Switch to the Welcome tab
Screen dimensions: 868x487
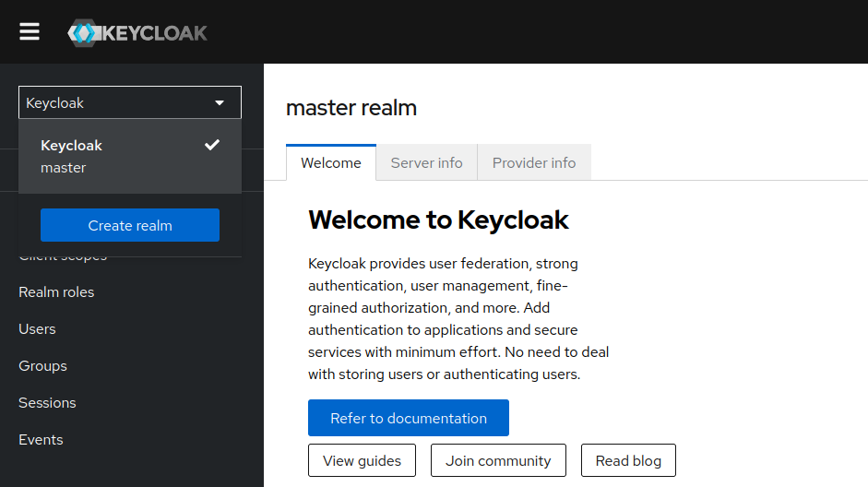(x=331, y=162)
